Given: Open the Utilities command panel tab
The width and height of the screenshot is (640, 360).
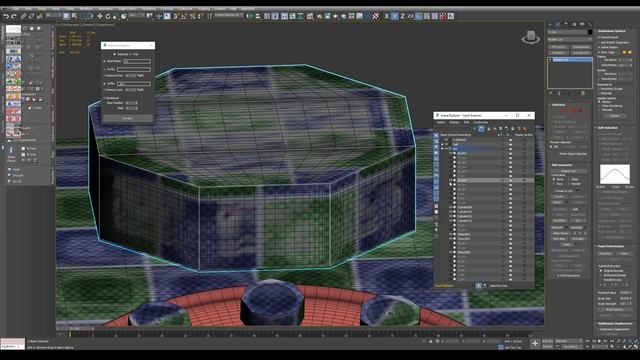Looking at the screenshot, I should coord(589,25).
